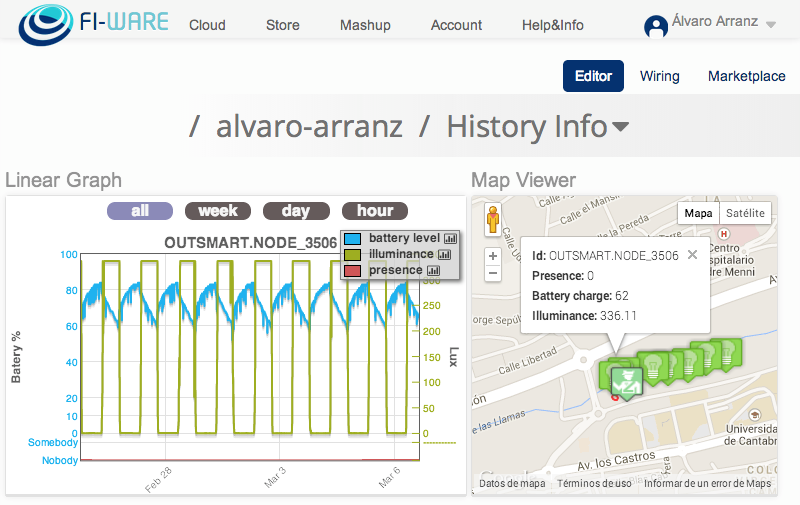Viewport: 800px width, 505px height.
Task: Switch to the Wiring view
Action: click(660, 77)
